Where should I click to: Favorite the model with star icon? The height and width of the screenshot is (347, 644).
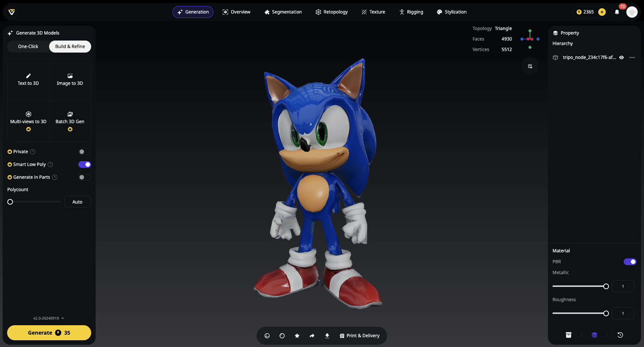point(297,336)
